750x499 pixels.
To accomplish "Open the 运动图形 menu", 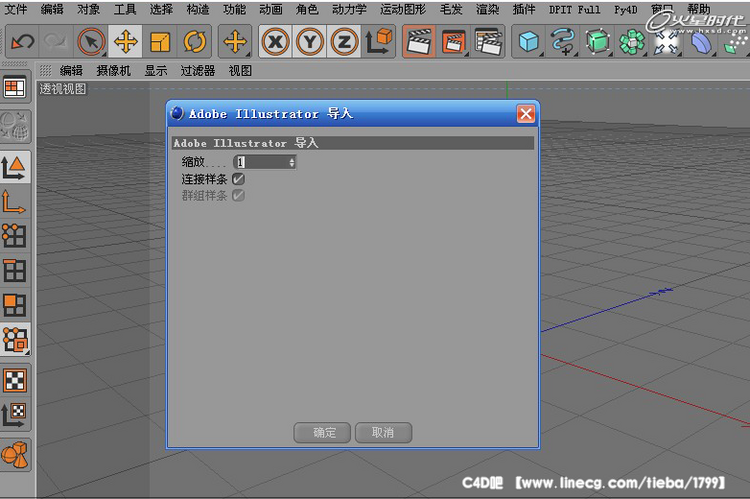I will click(x=403, y=9).
